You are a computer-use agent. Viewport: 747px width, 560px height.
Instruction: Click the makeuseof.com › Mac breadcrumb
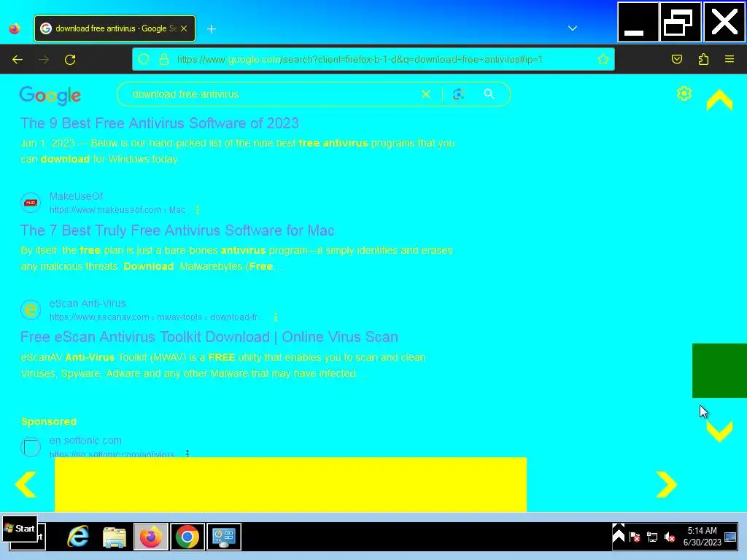117,210
